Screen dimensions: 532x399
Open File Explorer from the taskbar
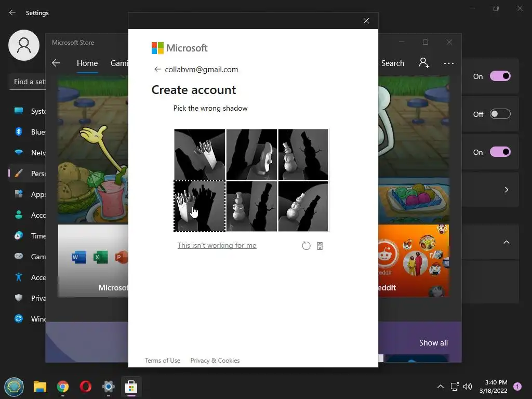[x=40, y=387]
